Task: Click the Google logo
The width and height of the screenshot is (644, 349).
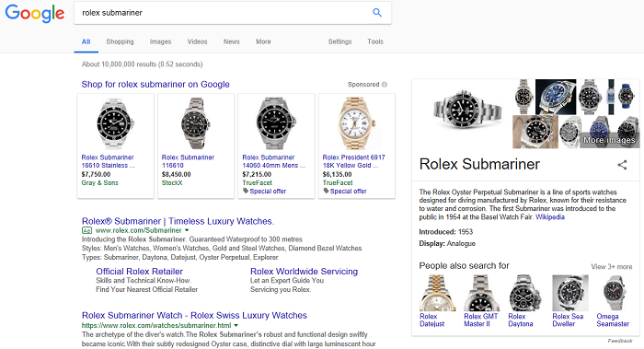Action: (x=35, y=13)
